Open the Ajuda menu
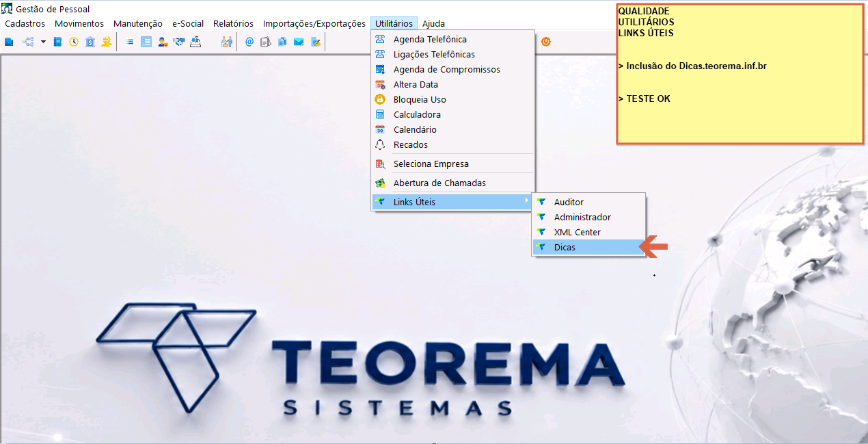The image size is (868, 444). [x=433, y=23]
